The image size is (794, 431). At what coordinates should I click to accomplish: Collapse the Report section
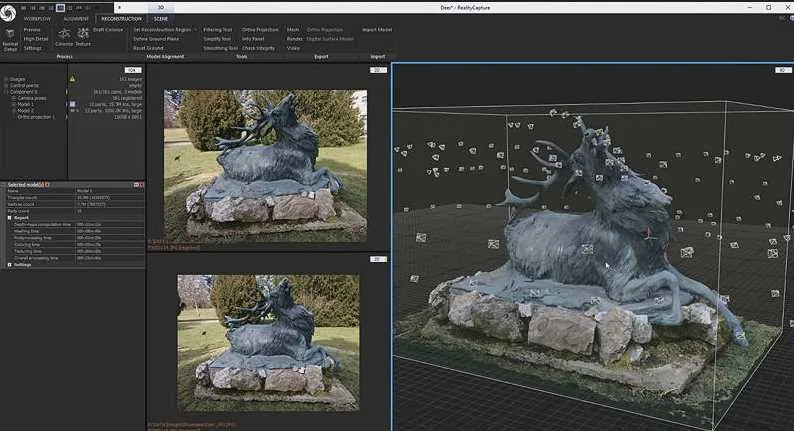click(x=10, y=218)
